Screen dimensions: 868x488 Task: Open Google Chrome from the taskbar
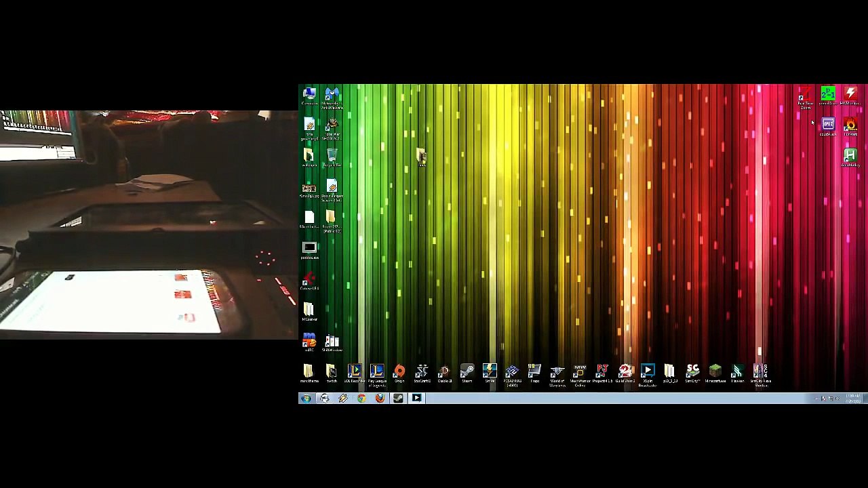coord(361,399)
